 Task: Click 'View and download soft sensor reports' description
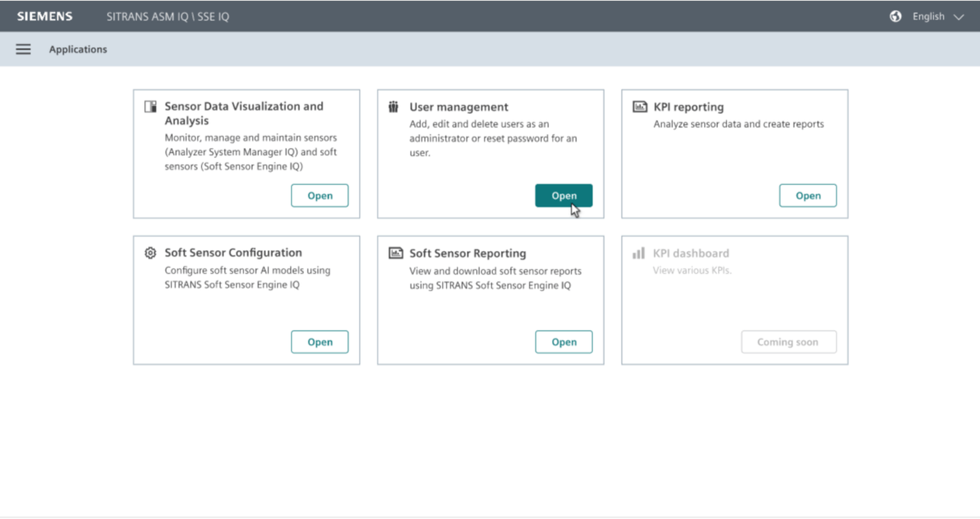click(495, 278)
